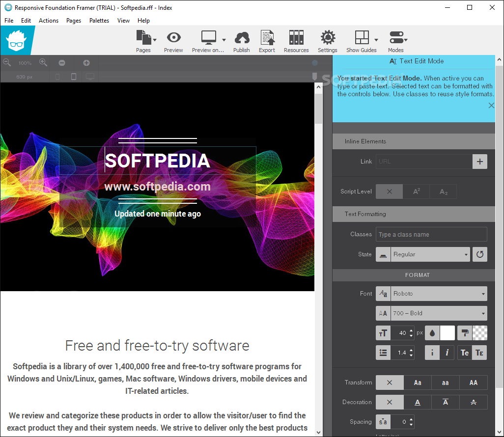
Task: Click the line height icon
Action: tap(383, 353)
